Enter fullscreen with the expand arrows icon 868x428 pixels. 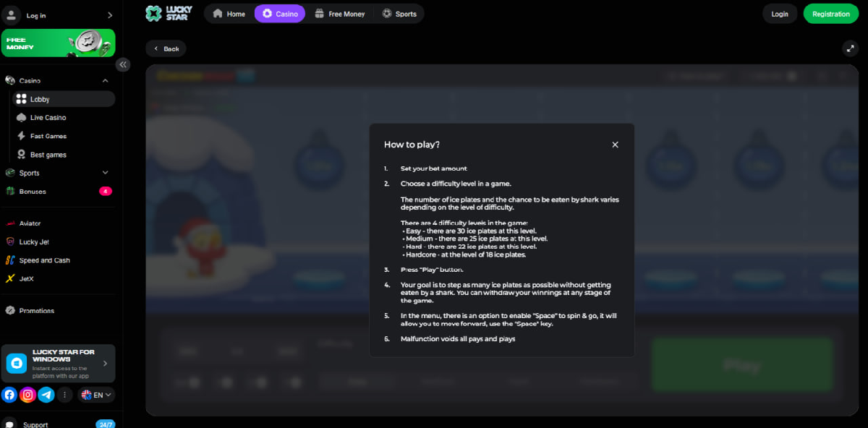pyautogui.click(x=851, y=48)
